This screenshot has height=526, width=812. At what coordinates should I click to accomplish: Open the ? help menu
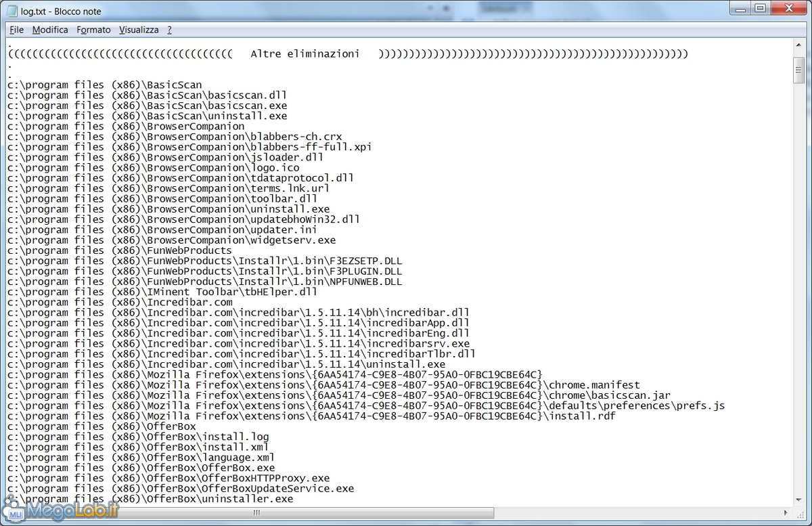pos(169,30)
